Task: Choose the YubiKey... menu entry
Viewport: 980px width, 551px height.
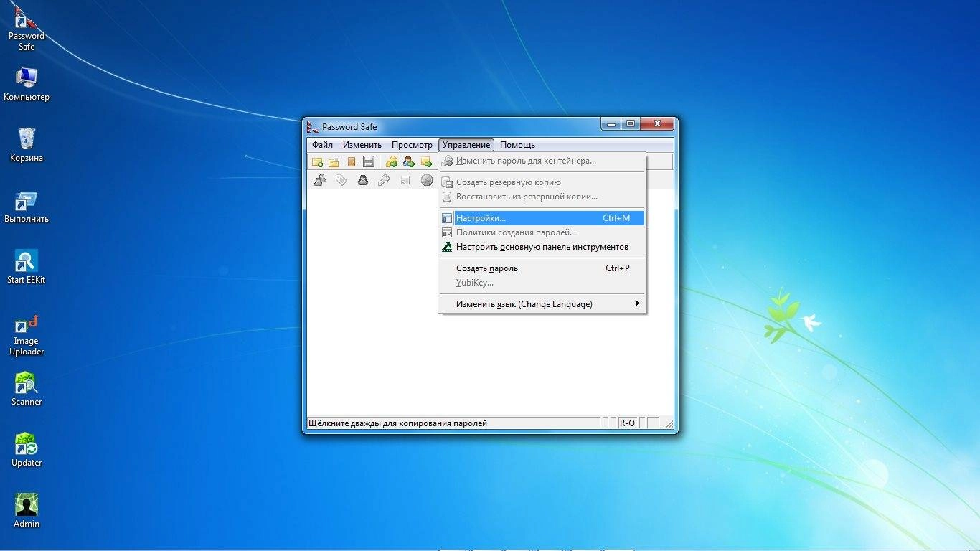Action: click(x=542, y=283)
